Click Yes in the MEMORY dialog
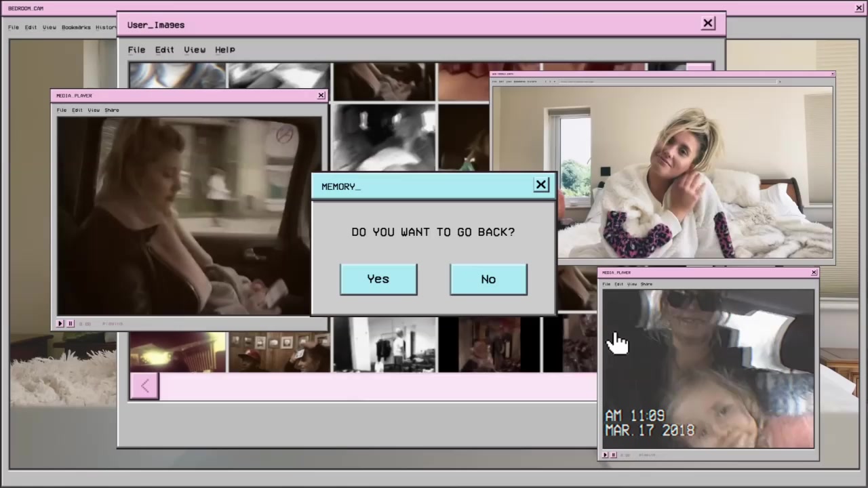Screen dimensions: 868x488 [378, 279]
